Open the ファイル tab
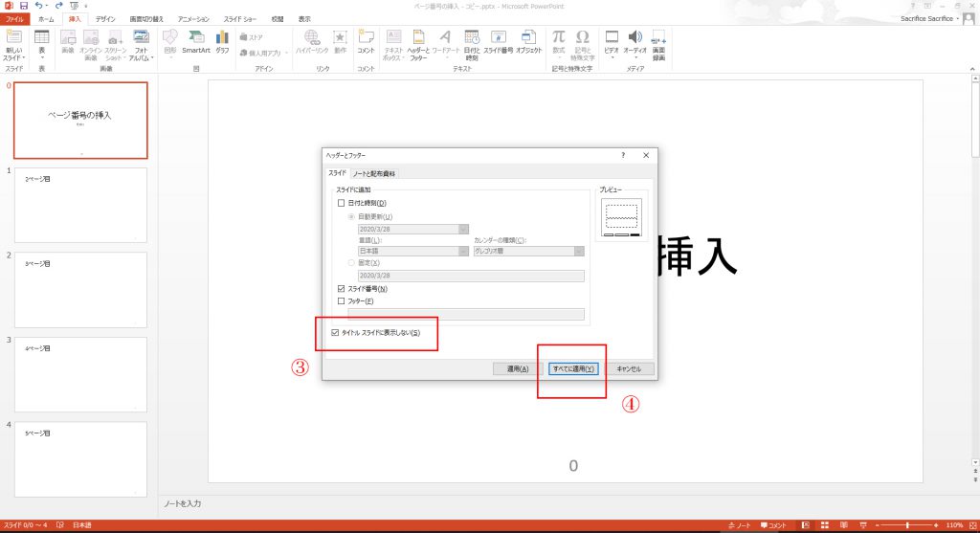Image resolution: width=980 pixels, height=533 pixels. click(14, 19)
